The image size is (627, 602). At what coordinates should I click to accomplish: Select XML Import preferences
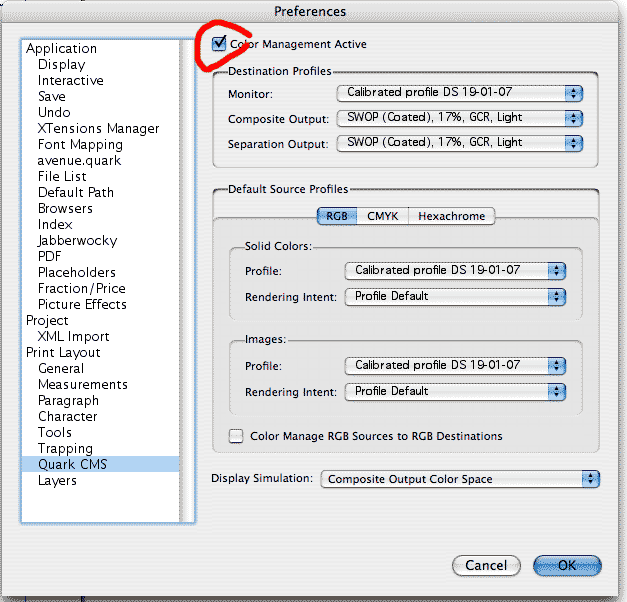[x=101, y=336]
